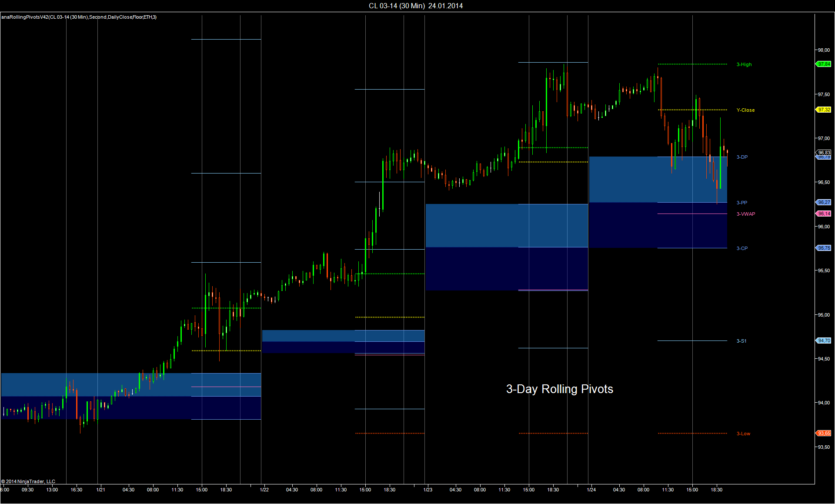This screenshot has width=835, height=504.
Task: Select the Y-Close line label
Action: click(745, 110)
